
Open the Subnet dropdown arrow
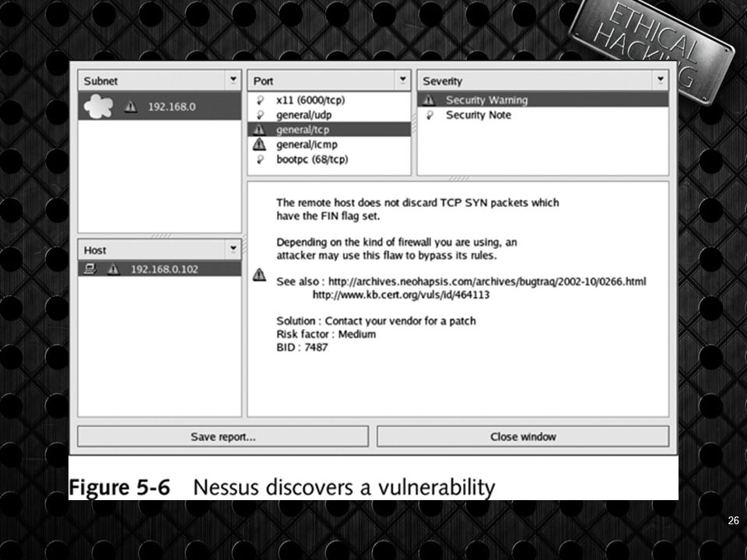(x=233, y=80)
